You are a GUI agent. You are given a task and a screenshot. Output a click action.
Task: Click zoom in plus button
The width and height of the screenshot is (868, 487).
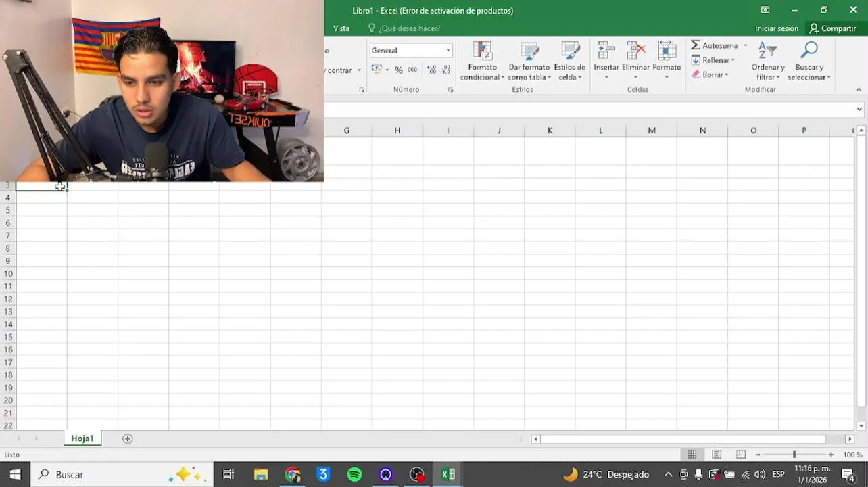[x=831, y=455]
